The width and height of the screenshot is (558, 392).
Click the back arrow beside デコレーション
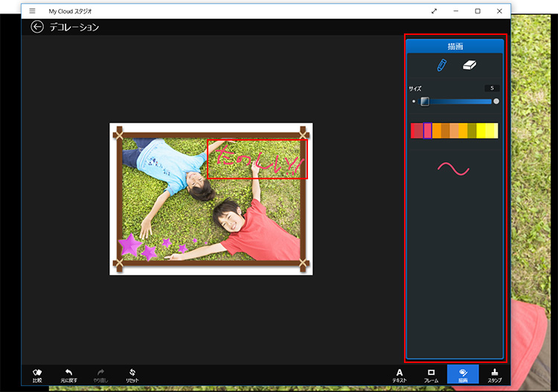(x=37, y=27)
